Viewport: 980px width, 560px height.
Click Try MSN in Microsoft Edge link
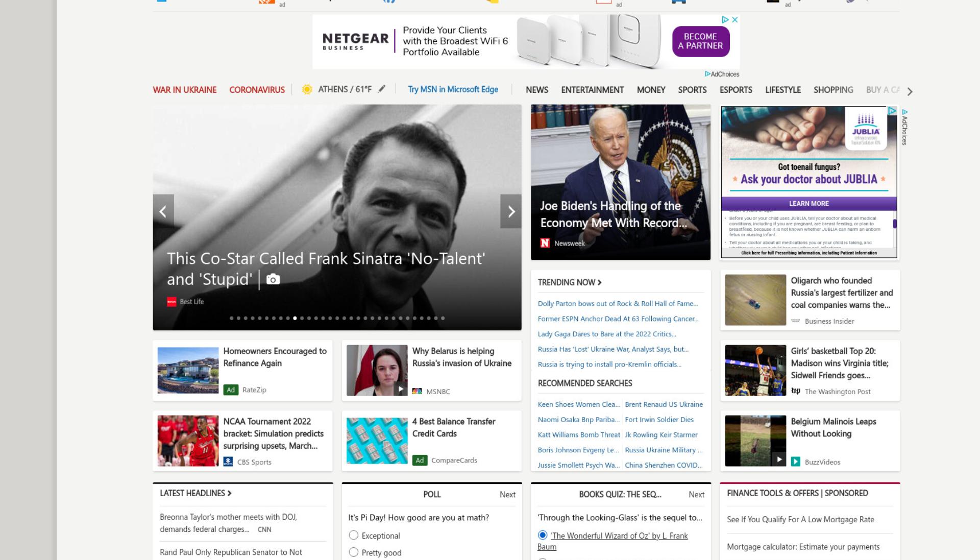coord(453,89)
